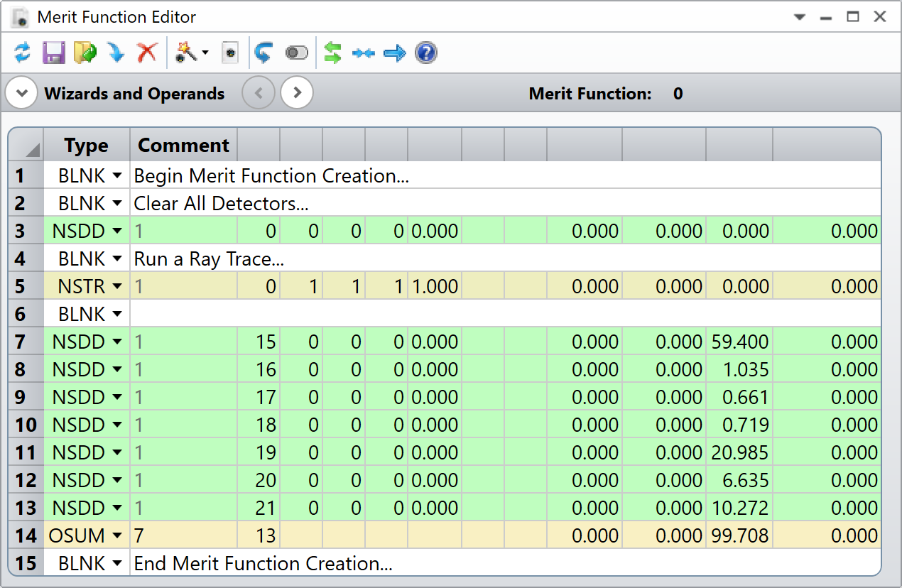This screenshot has height=588, width=902.
Task: Open the Type dropdown for row 14 OSUM
Action: point(117,535)
